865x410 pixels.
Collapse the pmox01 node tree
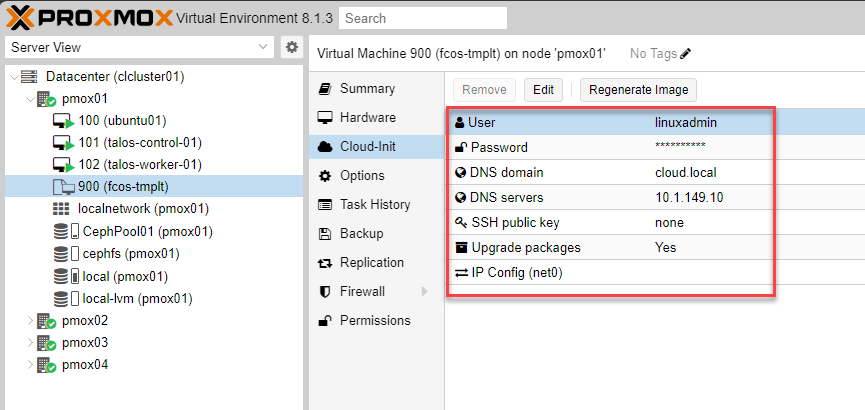(29, 99)
